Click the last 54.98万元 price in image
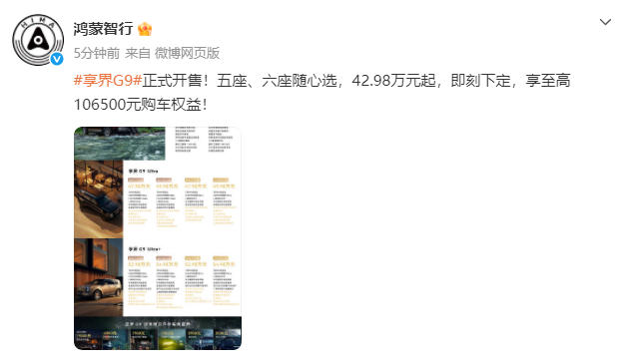The image size is (629, 364). [224, 264]
